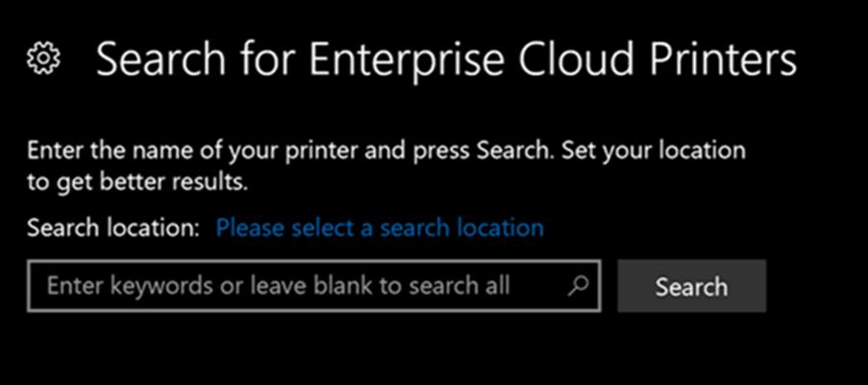This screenshot has width=868, height=385.
Task: Click the words 'Enterprise Cloud Printers' in the title
Action: click(x=553, y=60)
